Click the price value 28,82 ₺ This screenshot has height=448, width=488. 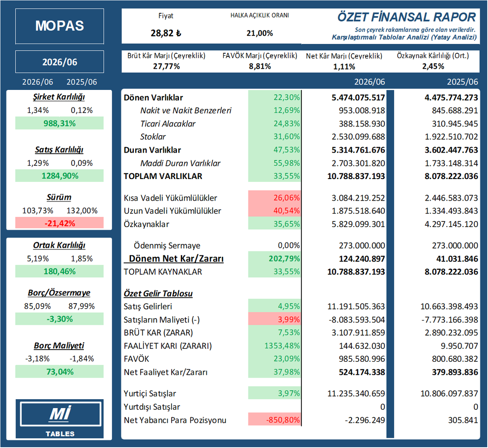pyautogui.click(x=166, y=33)
